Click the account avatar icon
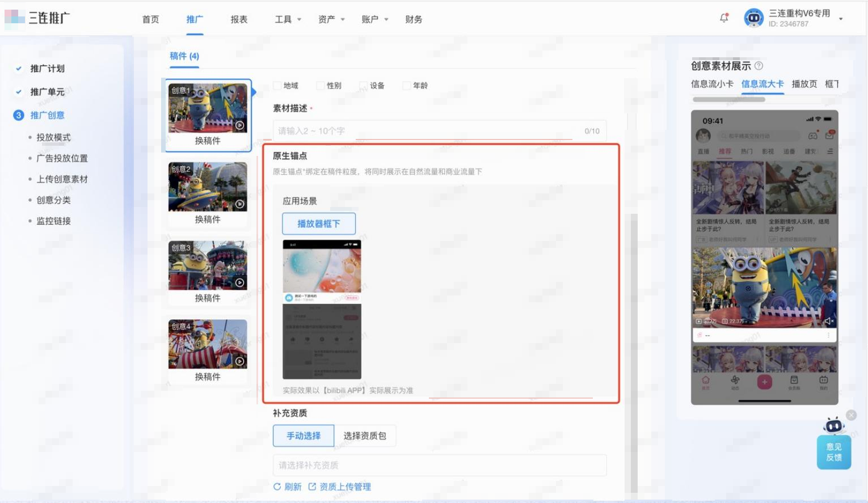Image resolution: width=868 pixels, height=503 pixels. click(x=753, y=18)
